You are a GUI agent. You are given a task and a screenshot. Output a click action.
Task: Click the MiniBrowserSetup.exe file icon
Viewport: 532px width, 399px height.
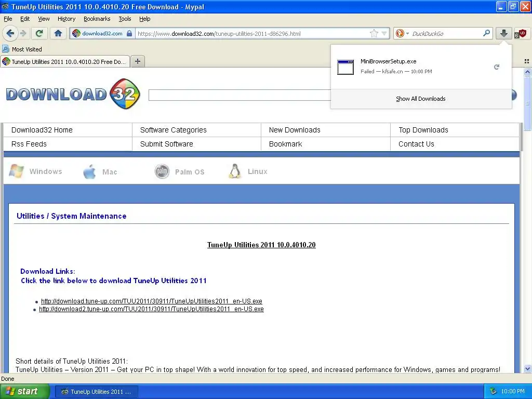(345, 66)
